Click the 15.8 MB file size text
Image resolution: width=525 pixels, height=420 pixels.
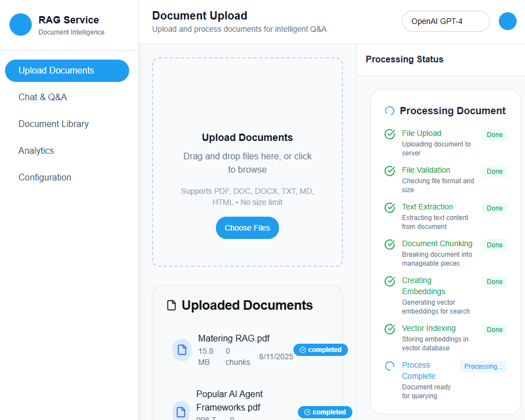205,356
